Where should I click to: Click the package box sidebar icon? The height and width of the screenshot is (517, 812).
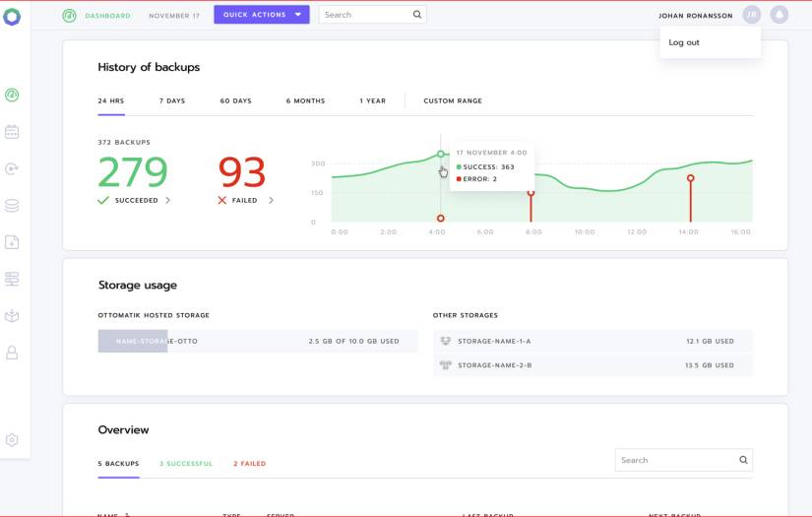[12, 316]
